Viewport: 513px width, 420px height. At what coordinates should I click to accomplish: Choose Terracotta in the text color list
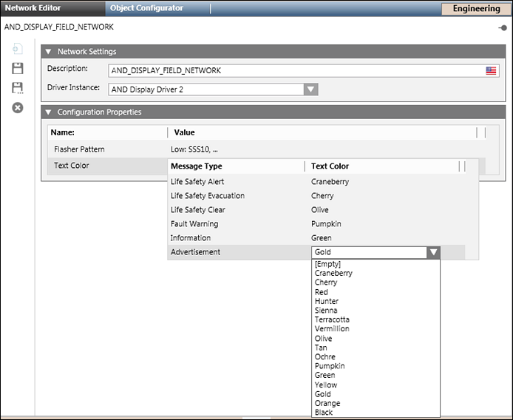click(x=332, y=319)
